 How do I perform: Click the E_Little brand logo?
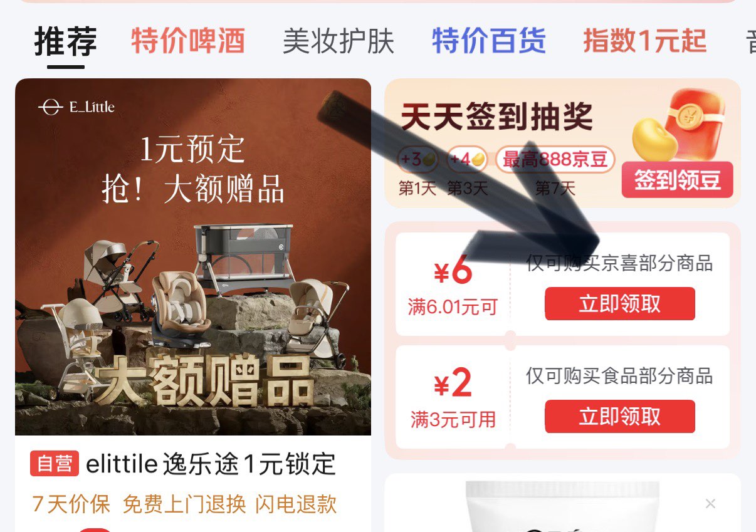click(76, 107)
